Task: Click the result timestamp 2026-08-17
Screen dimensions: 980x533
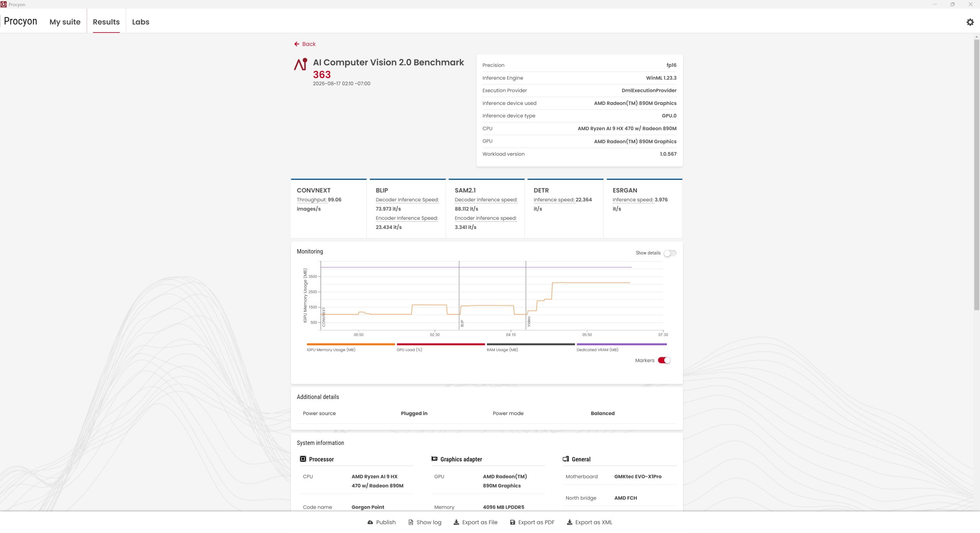Action: [x=341, y=83]
